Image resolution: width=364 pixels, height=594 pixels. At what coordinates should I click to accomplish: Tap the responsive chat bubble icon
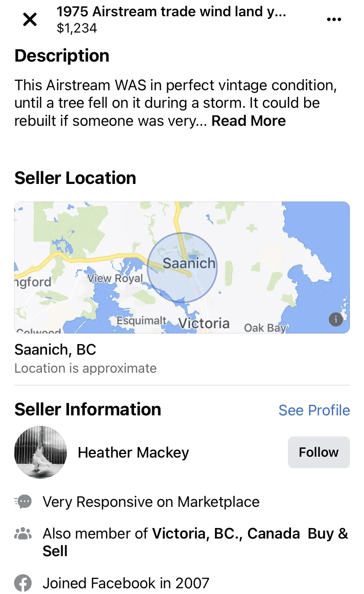[x=23, y=502]
